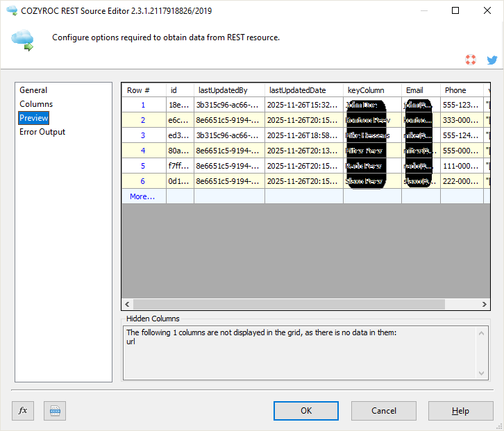Click the id cell '18e...'
The height and width of the screenshot is (431, 504).
(180, 105)
